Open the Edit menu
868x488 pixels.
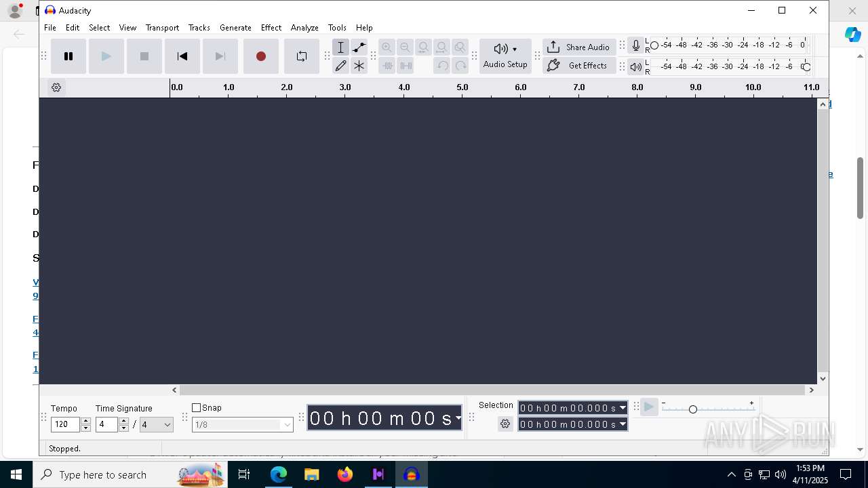(73, 28)
